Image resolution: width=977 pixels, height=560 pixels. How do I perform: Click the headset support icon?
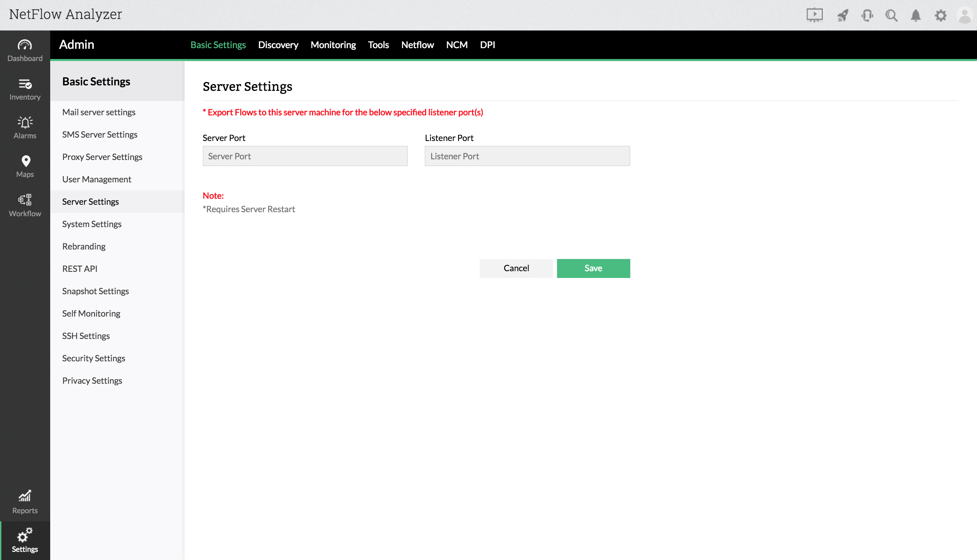867,15
